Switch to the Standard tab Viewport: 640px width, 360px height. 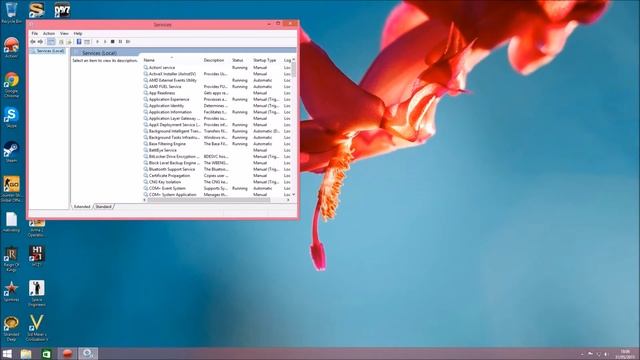tap(103, 207)
